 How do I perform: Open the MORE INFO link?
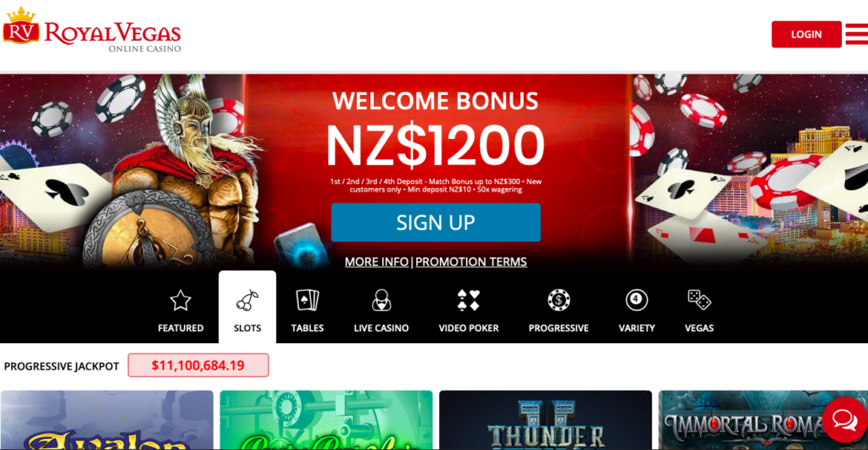[376, 262]
